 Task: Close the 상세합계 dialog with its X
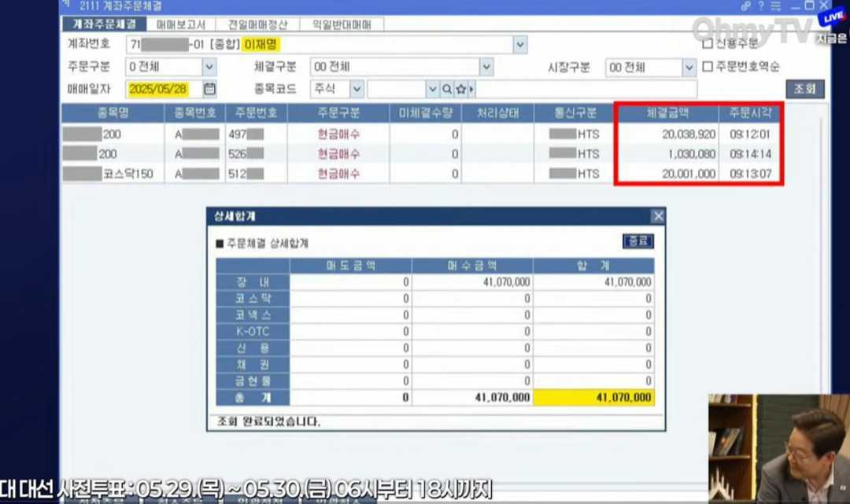click(658, 216)
